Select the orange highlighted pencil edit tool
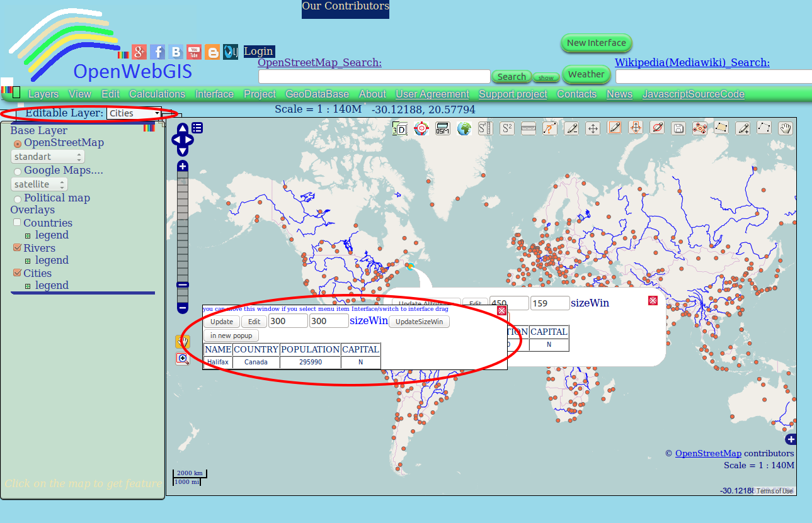The width and height of the screenshot is (812, 523). click(x=615, y=128)
